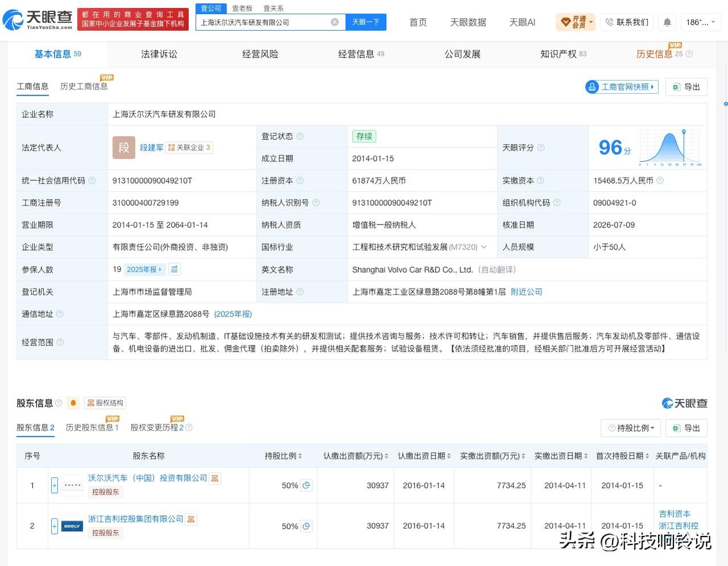The height and width of the screenshot is (566, 728).
Task: Expand 国标行业 classification chevron
Action: pos(483,247)
